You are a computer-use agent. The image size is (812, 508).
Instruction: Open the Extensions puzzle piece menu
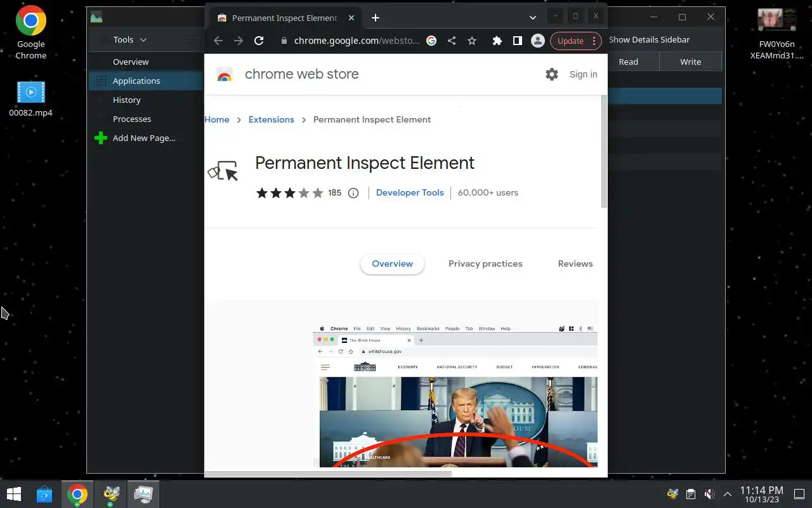click(497, 41)
